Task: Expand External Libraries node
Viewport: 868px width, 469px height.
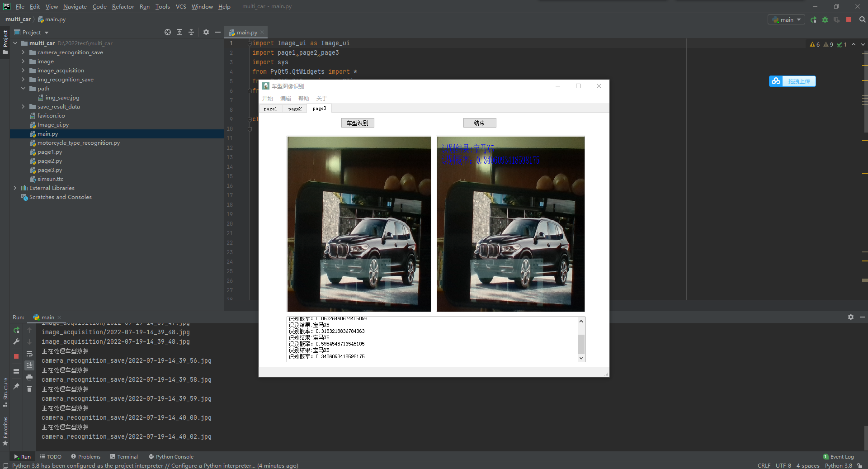Action: [15, 188]
